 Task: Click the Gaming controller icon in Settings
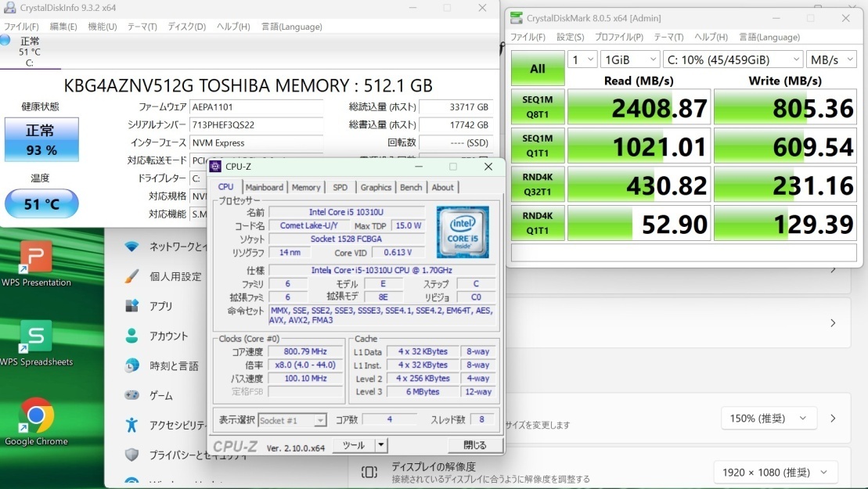[x=131, y=395]
